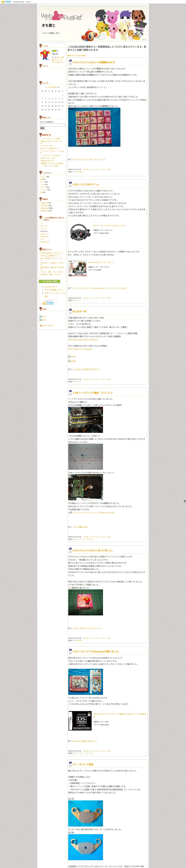Open the ブログお引越しガイド link
Screen dimensions: 186x868
click(54, 290)
